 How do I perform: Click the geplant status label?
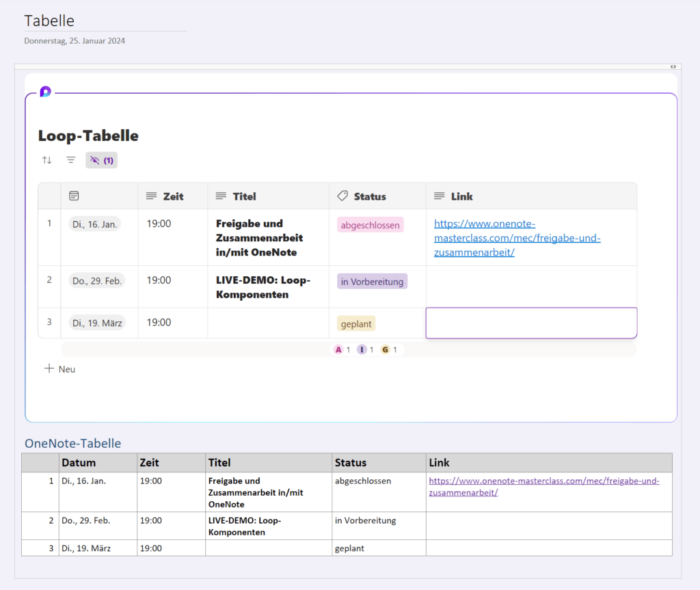click(355, 324)
